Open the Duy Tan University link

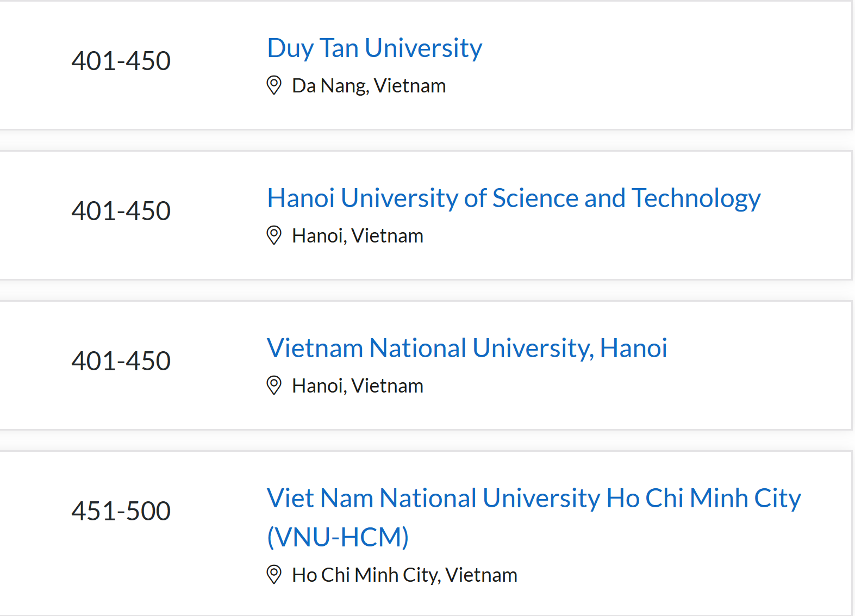(x=375, y=48)
